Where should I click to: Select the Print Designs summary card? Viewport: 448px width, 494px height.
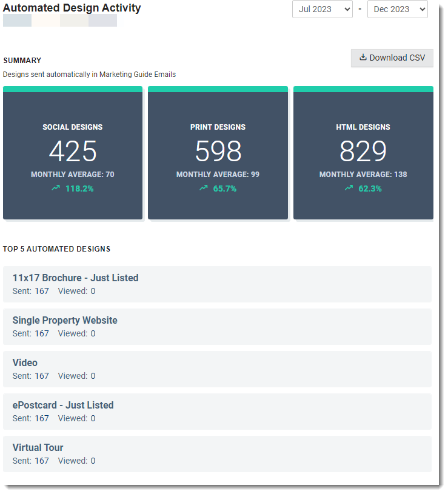(x=218, y=155)
